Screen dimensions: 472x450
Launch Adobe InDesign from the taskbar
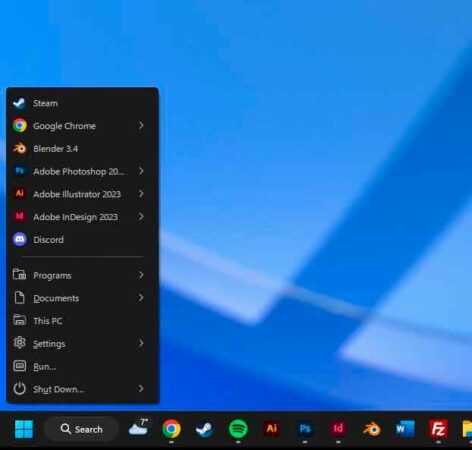tap(338, 429)
